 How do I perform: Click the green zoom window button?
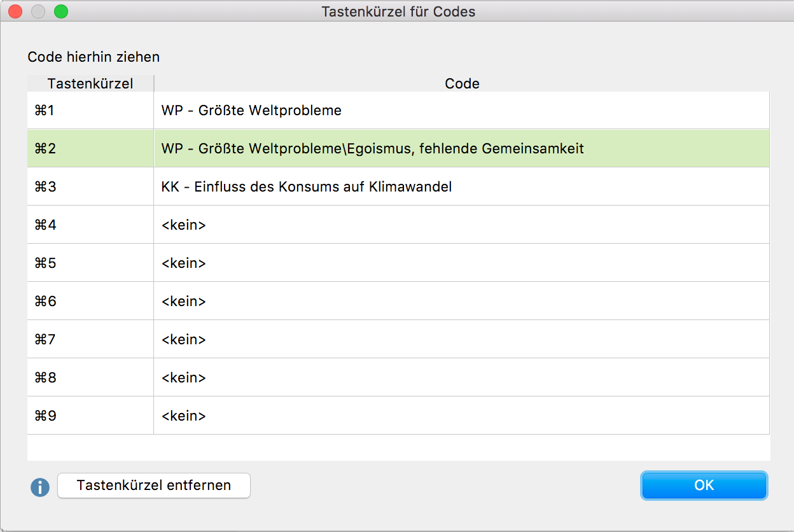(x=61, y=11)
